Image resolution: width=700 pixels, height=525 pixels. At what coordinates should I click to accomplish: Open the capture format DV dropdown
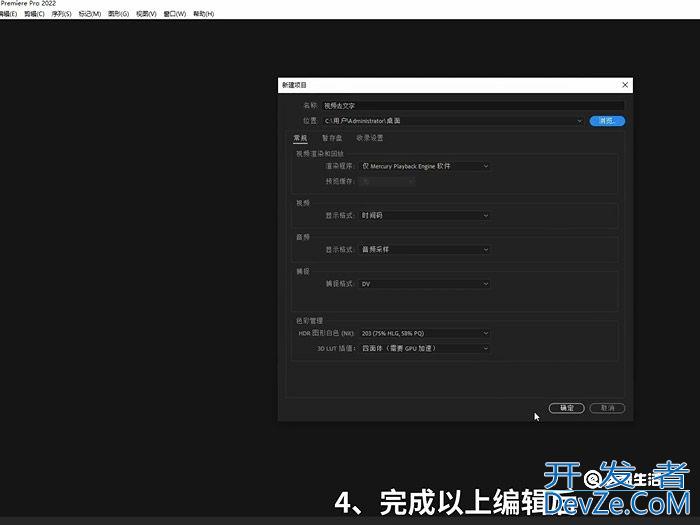pyautogui.click(x=424, y=284)
